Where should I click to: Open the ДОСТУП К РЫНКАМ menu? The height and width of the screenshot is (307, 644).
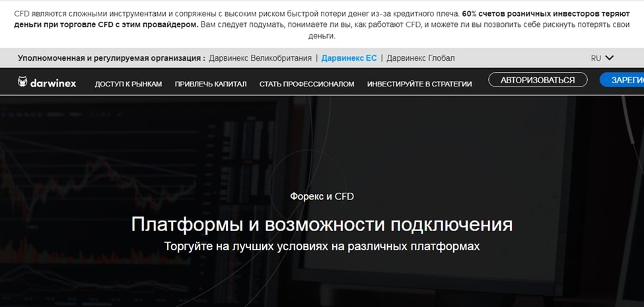[x=128, y=84]
